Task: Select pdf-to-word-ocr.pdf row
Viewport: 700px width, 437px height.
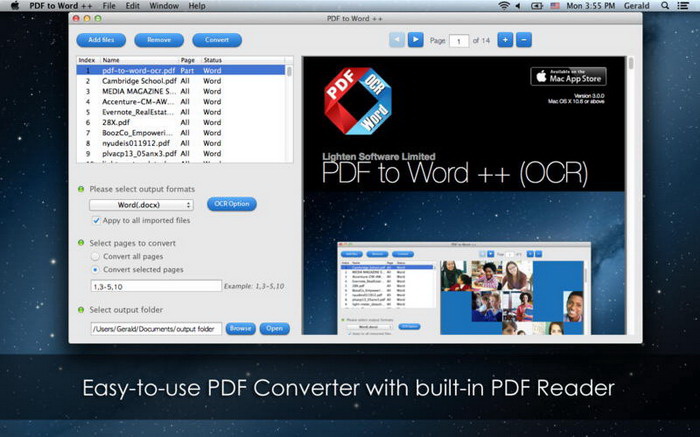Action: tap(181, 71)
